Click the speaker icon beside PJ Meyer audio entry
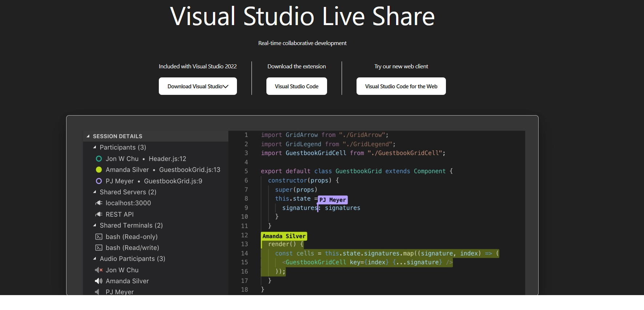 [x=97, y=292]
